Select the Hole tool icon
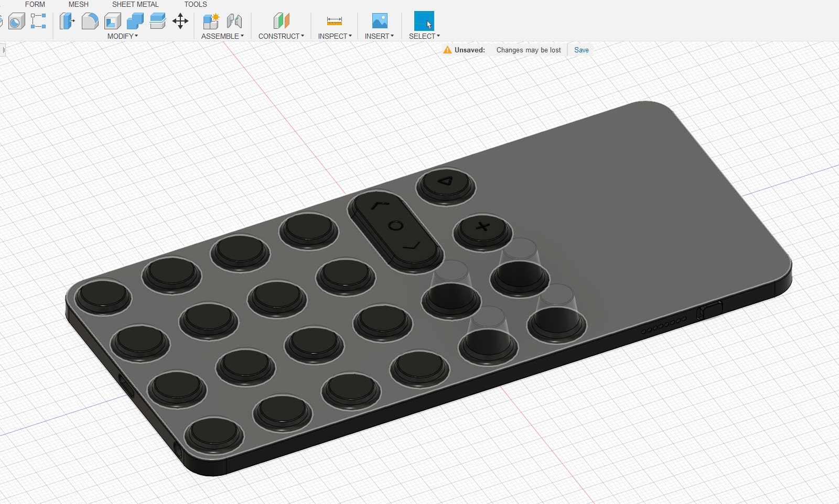 (16, 21)
